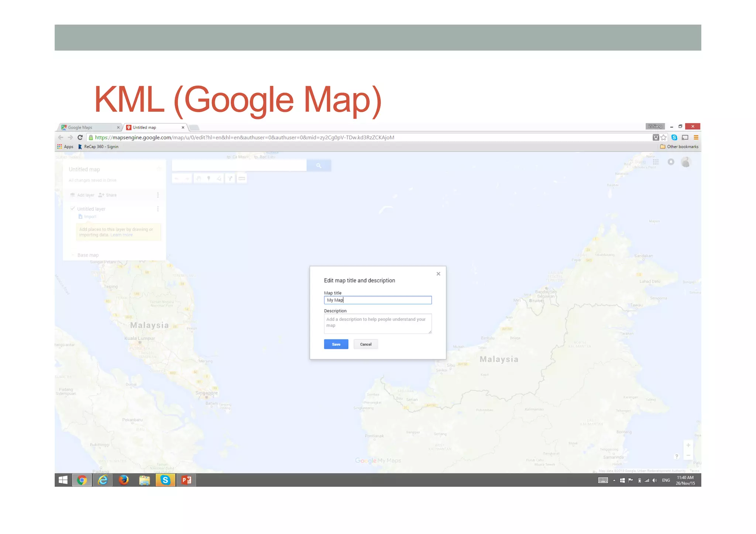This screenshot has height=534, width=756.
Task: Click the browser forward arrow
Action: pos(70,137)
